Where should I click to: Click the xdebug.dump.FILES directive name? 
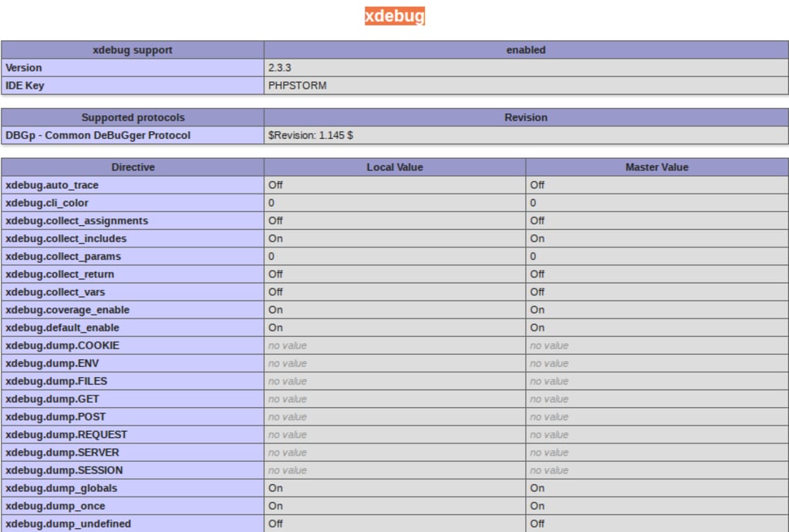pyautogui.click(x=56, y=381)
